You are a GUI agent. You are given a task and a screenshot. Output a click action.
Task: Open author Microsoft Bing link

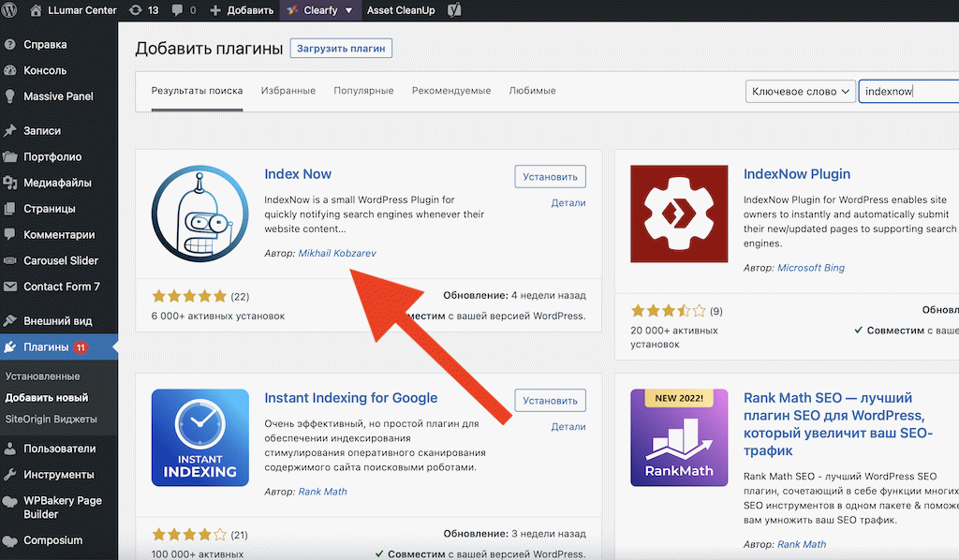coord(811,268)
